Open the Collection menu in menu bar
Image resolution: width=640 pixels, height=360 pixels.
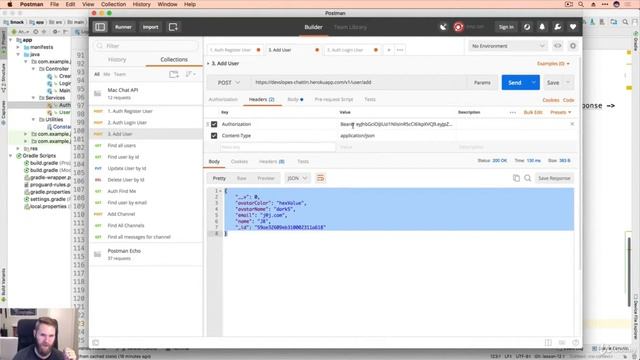click(113, 4)
